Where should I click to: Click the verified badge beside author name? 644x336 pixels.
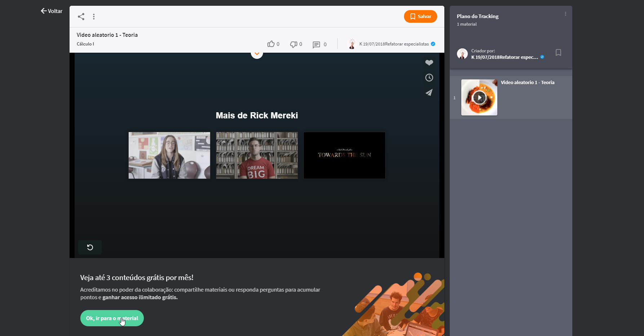pos(433,44)
